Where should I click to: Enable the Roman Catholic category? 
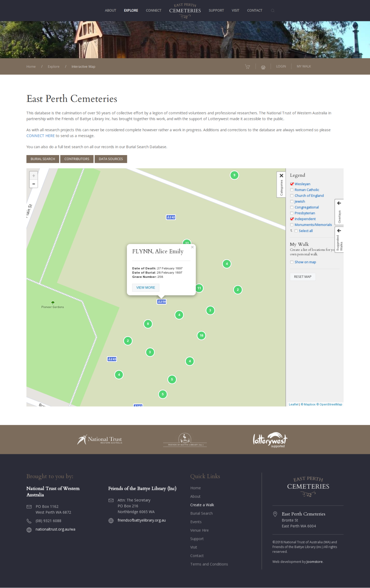click(x=292, y=190)
